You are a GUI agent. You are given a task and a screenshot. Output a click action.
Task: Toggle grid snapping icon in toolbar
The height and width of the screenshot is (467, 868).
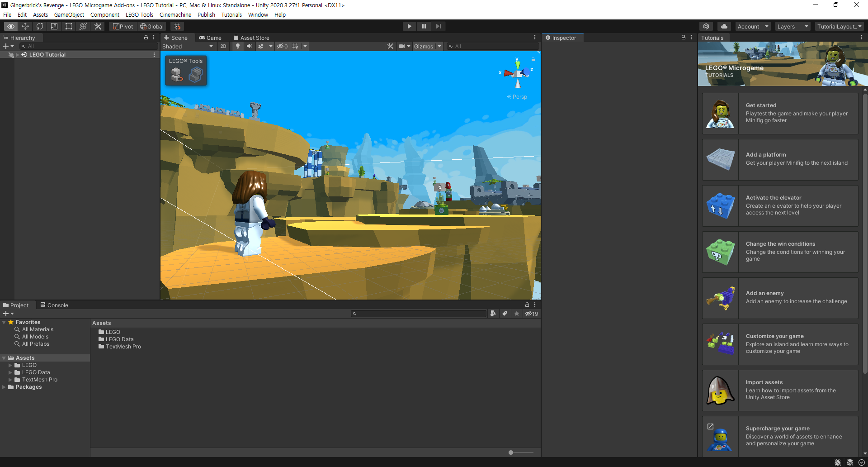(x=177, y=26)
